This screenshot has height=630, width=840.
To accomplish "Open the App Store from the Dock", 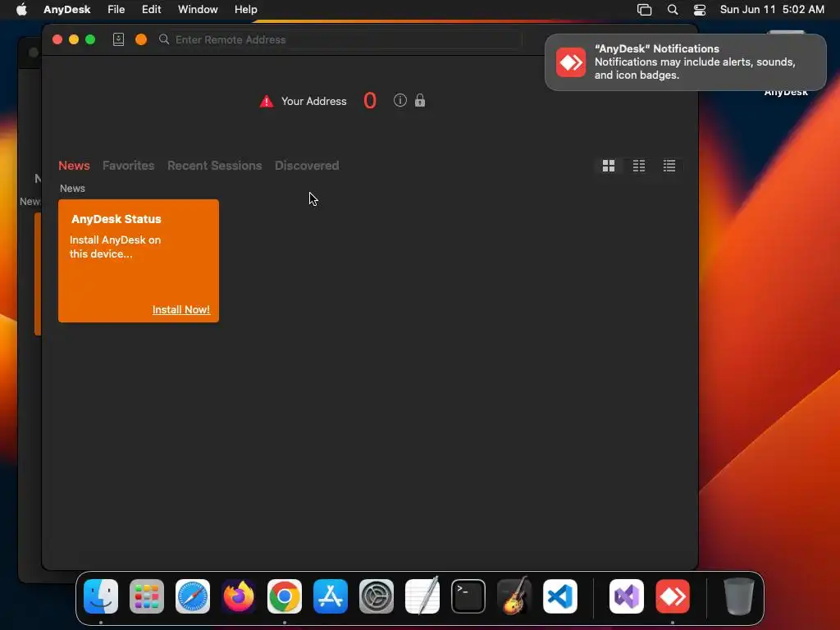I will (x=331, y=596).
